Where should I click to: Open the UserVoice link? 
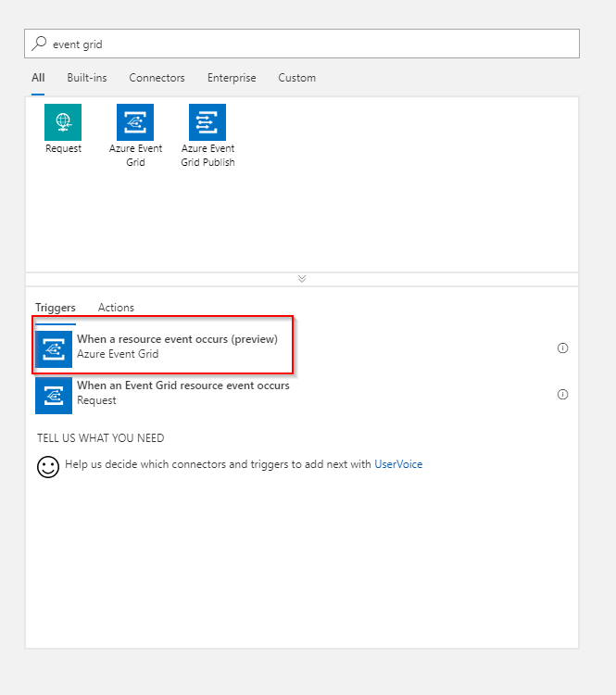click(398, 464)
